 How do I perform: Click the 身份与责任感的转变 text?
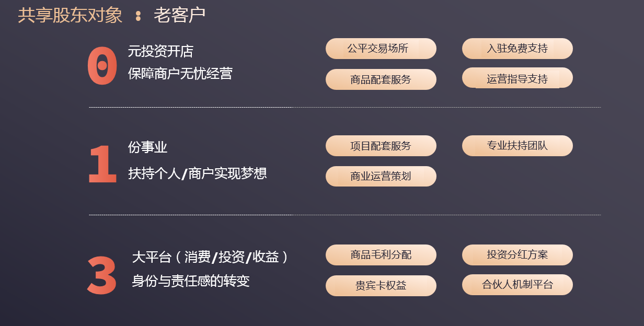191,281
